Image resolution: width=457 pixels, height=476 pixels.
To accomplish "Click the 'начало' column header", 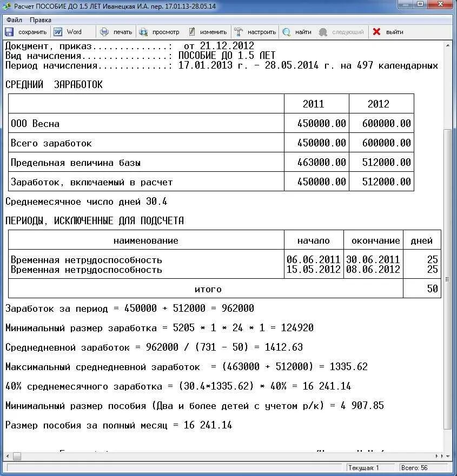I will 314,241.
